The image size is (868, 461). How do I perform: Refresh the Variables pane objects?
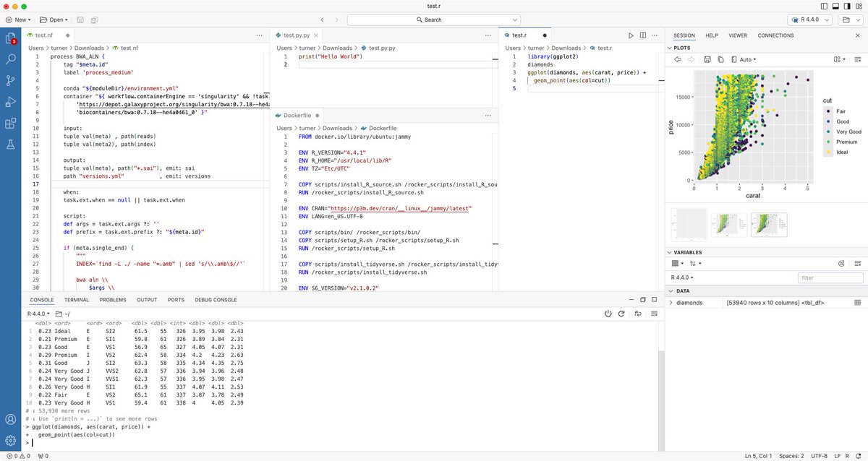click(x=841, y=264)
